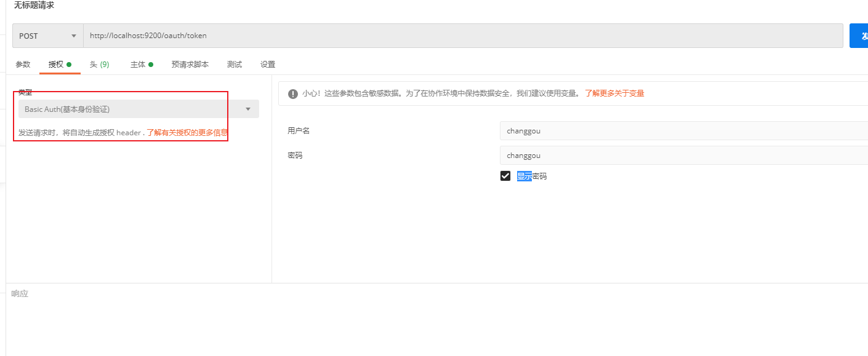Uncheck the 显示密码 checkbox

(505, 176)
